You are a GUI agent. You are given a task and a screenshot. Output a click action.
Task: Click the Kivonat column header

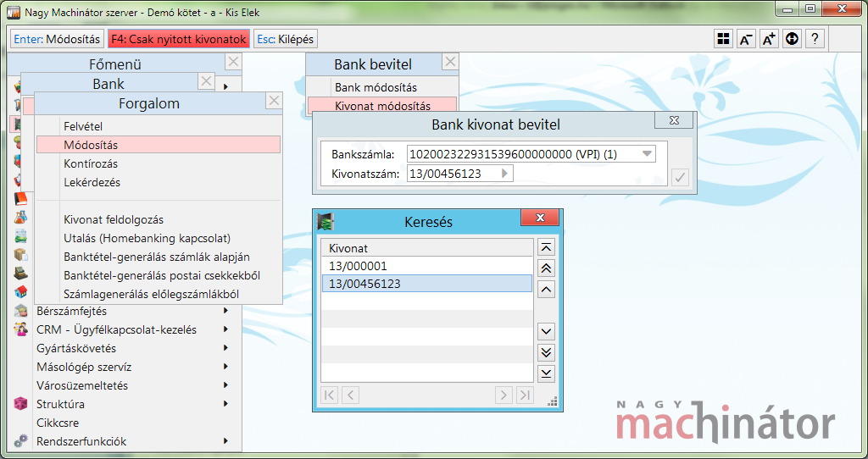pyautogui.click(x=427, y=248)
